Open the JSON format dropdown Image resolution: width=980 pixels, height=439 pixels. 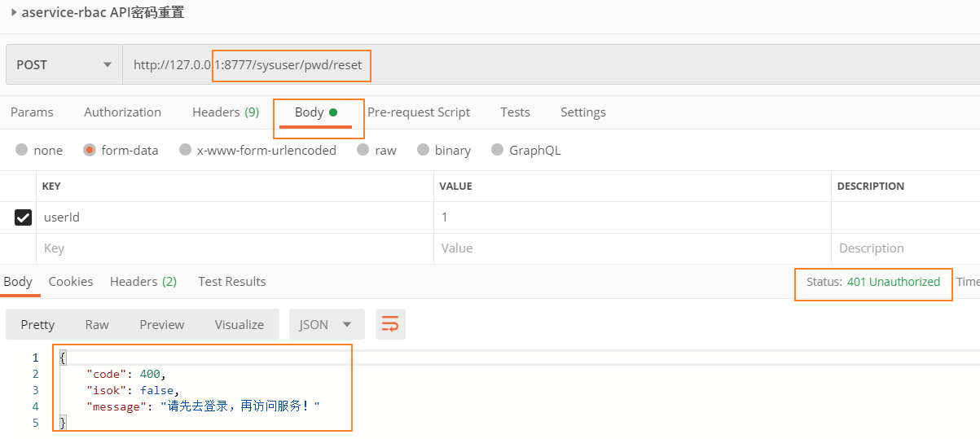(x=325, y=324)
